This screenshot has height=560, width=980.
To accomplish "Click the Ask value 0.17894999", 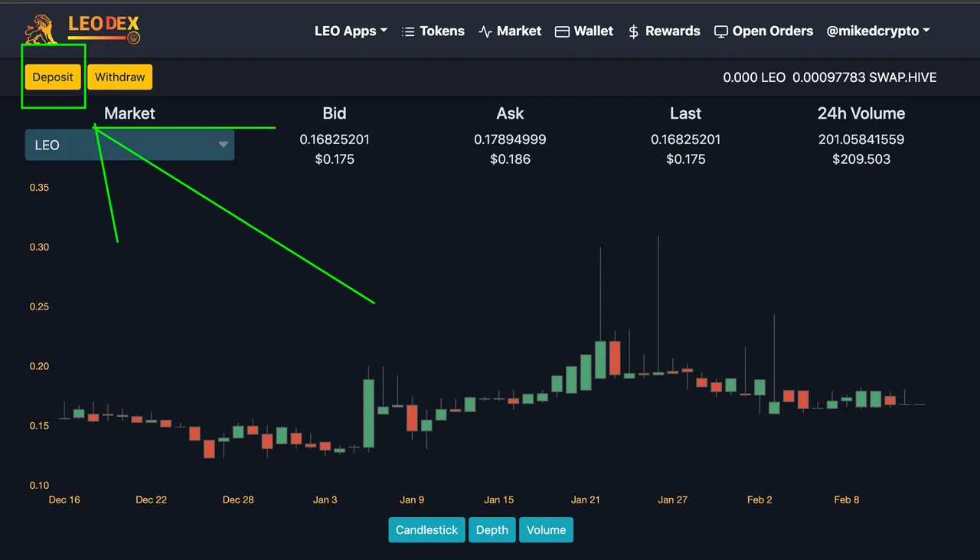I will tap(510, 139).
